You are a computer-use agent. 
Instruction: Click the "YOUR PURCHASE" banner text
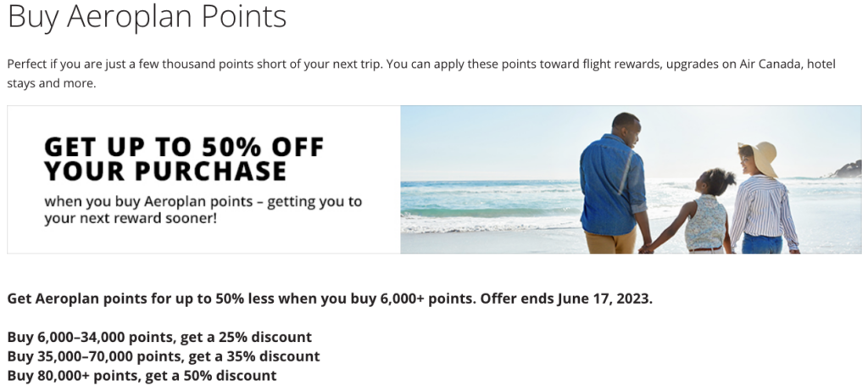click(x=165, y=171)
